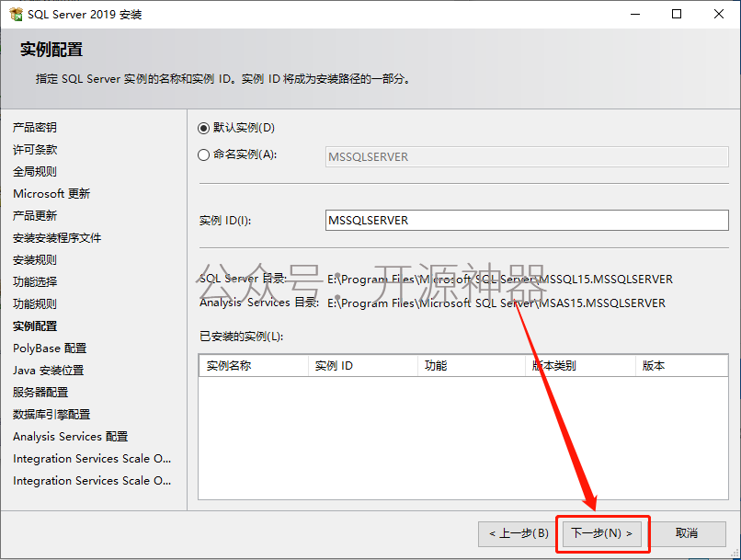This screenshot has height=560, width=741.
Task: Open the 产品更新 step in sidebar
Action: (35, 216)
